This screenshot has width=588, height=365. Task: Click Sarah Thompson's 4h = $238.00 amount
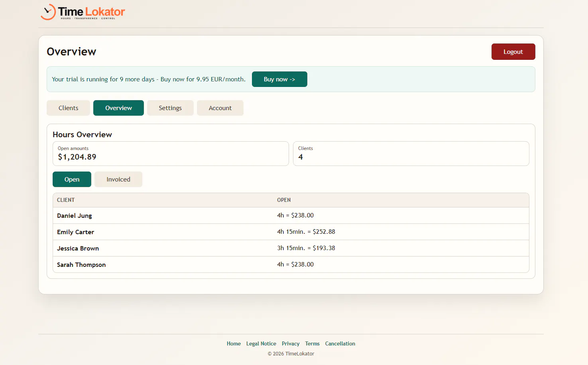click(x=295, y=264)
